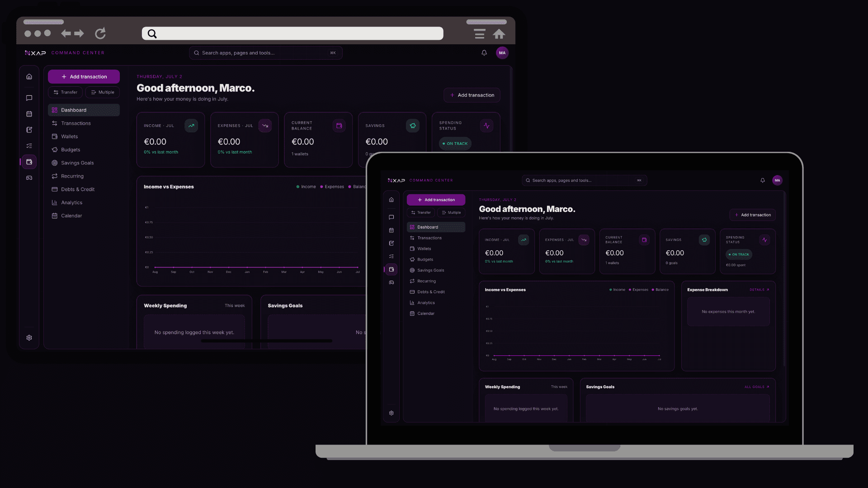Open the ALL GOALS link on the laptop screen
868x488 pixels.
coord(757,387)
